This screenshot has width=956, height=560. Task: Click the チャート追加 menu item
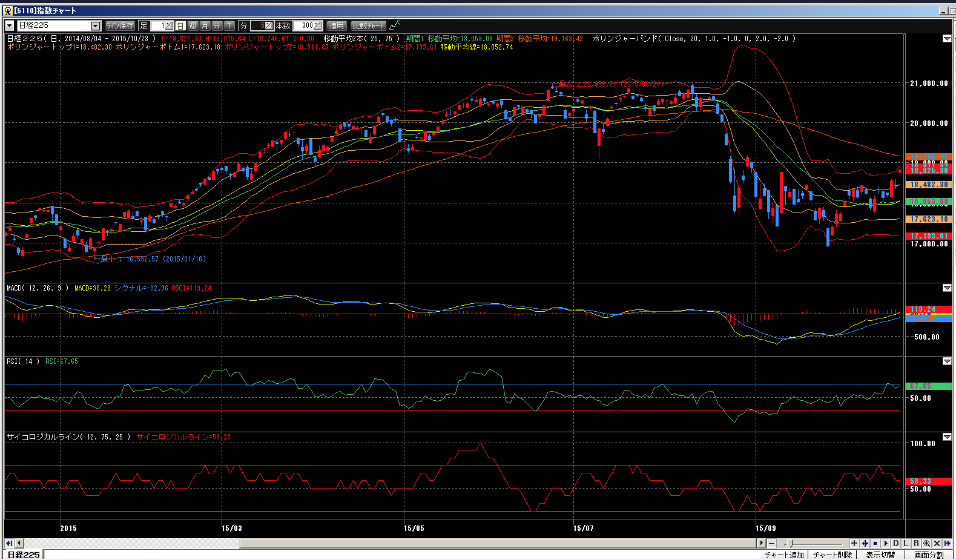pos(783,555)
